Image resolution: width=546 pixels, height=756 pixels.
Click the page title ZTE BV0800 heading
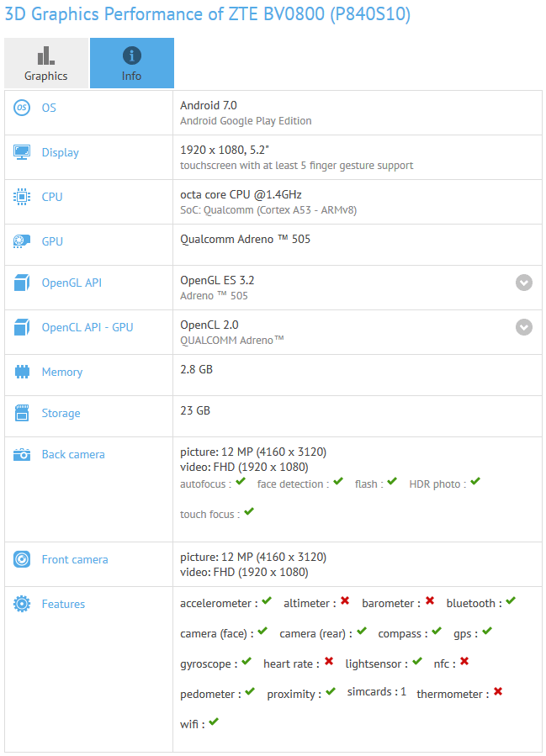pos(208,14)
